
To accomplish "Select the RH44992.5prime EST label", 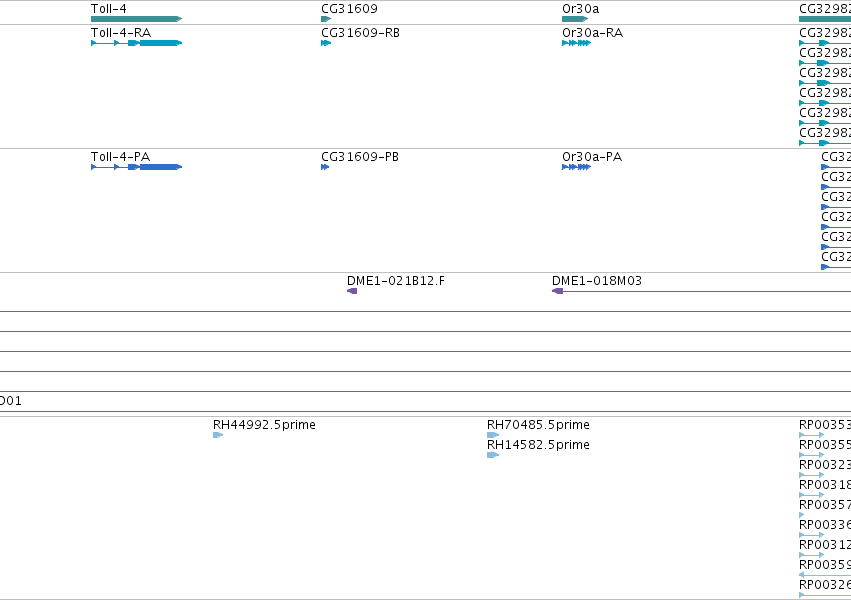I will (x=264, y=425).
